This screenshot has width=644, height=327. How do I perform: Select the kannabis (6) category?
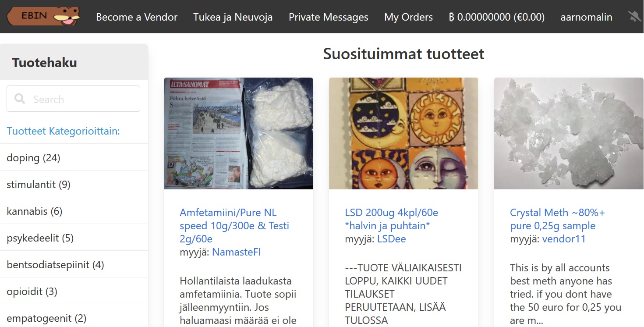pos(74,211)
